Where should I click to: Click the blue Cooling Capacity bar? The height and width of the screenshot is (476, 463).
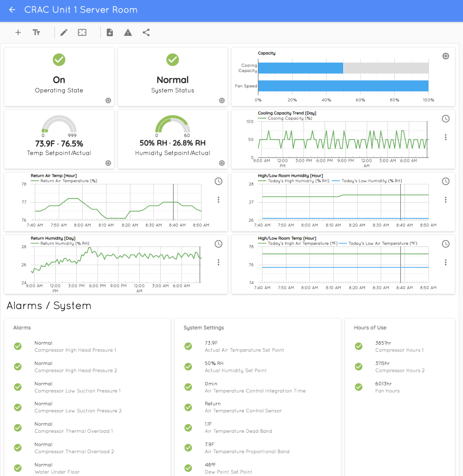300,68
